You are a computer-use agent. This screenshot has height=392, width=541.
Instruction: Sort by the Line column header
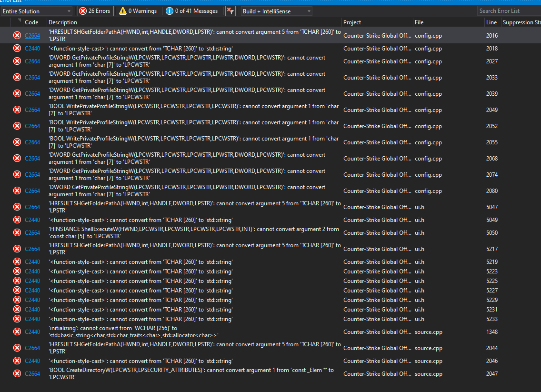coord(491,22)
